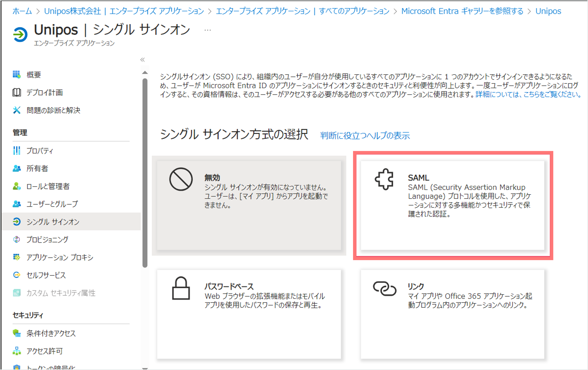Open the ellipsis more options beside title
The height and width of the screenshot is (370, 588).
tap(208, 30)
